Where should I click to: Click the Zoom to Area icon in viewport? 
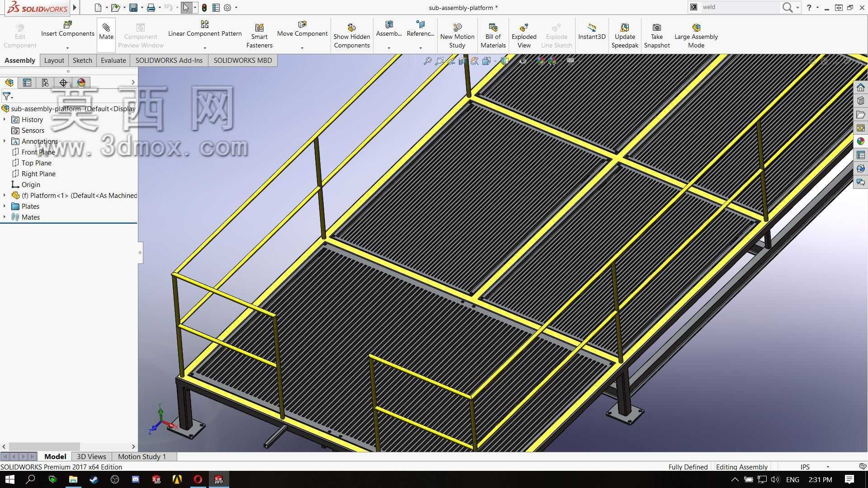439,61
